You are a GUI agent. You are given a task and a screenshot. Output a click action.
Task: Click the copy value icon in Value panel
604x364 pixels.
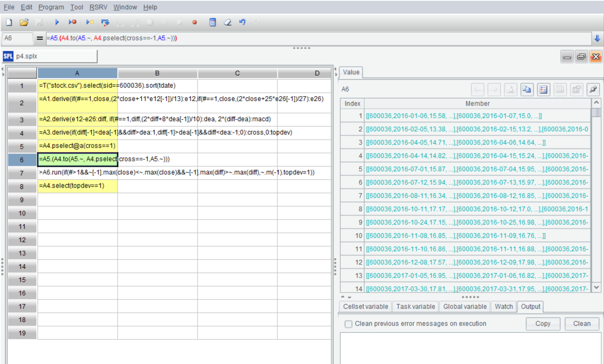[527, 89]
